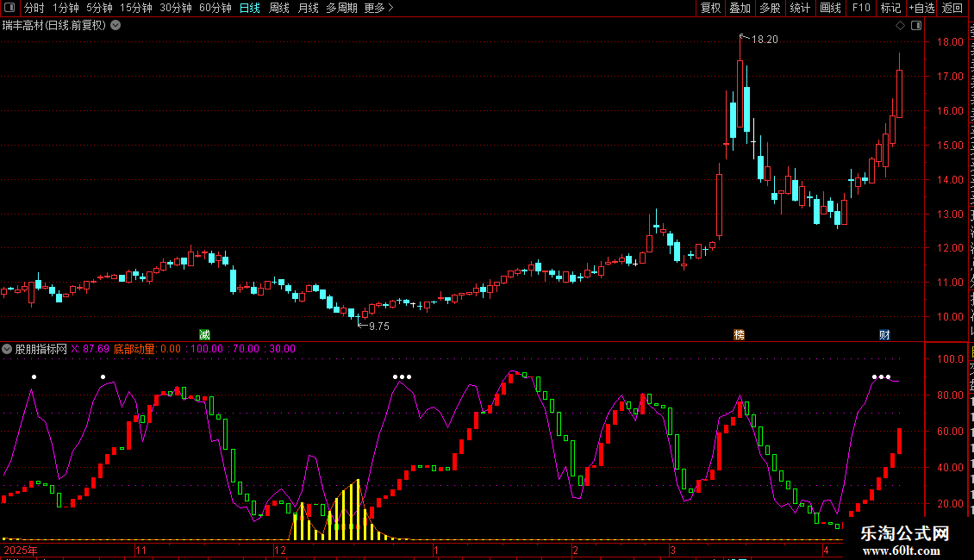
Task: Click the 股朋指标网 indicator name
Action: (41, 349)
